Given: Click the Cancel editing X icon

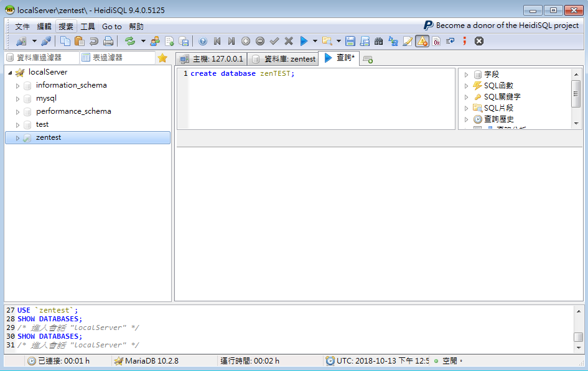Looking at the screenshot, I should click(x=289, y=41).
